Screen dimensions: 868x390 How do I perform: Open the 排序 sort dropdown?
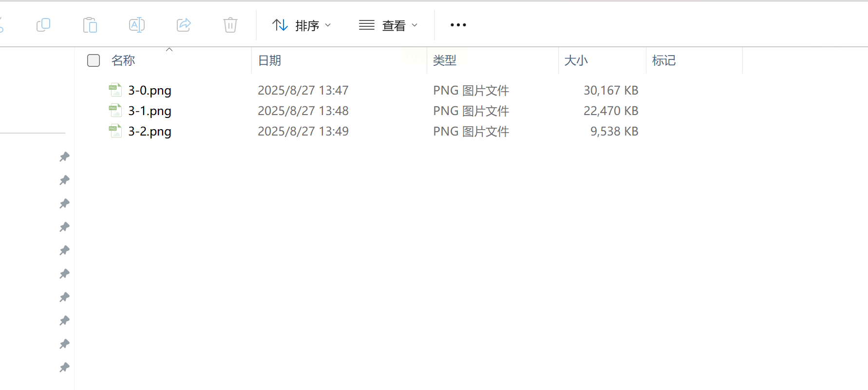302,25
